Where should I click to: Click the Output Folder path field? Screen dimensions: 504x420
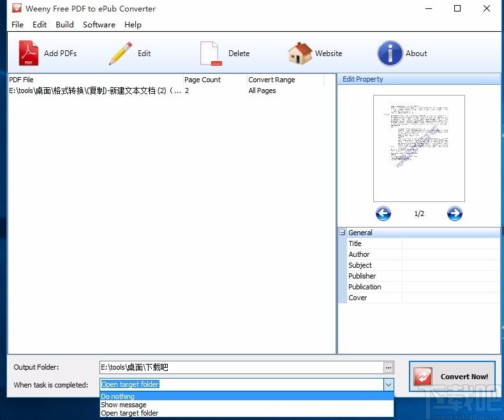[x=241, y=367]
